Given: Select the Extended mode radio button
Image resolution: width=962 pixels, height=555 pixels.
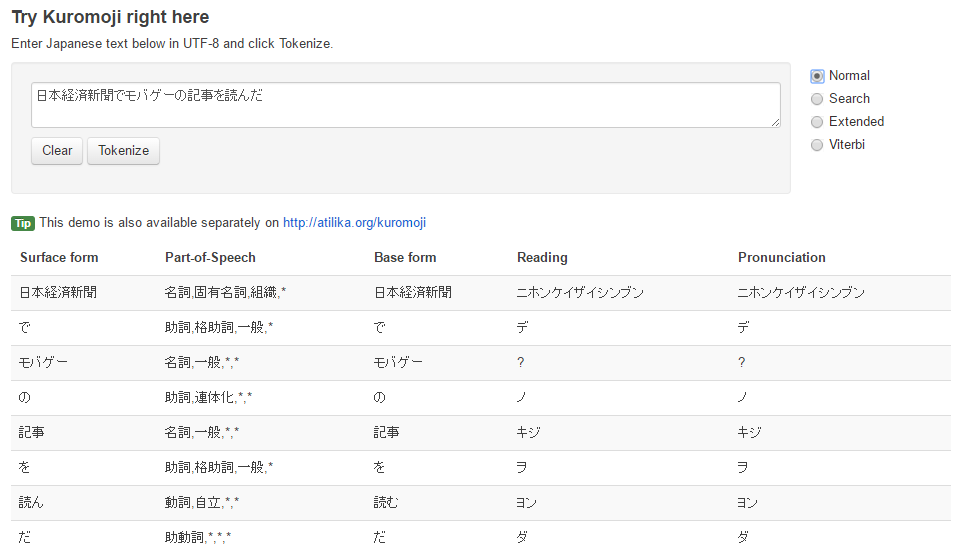Looking at the screenshot, I should tap(817, 122).
